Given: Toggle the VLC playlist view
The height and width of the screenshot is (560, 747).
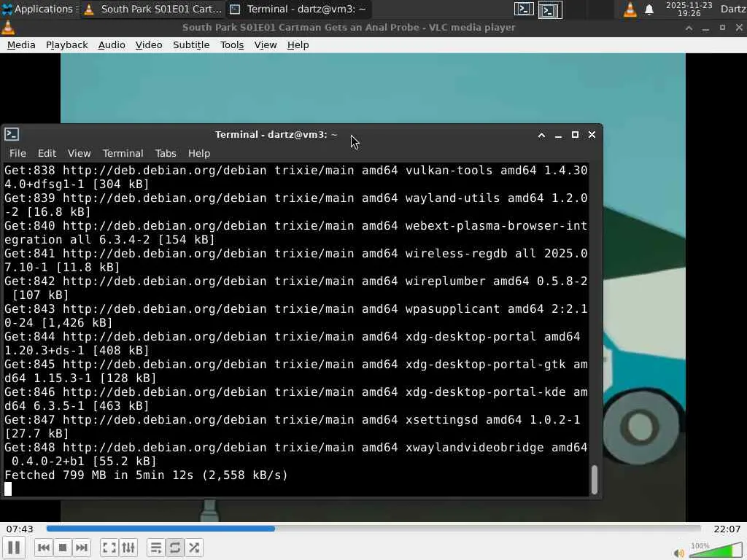Looking at the screenshot, I should (x=156, y=548).
